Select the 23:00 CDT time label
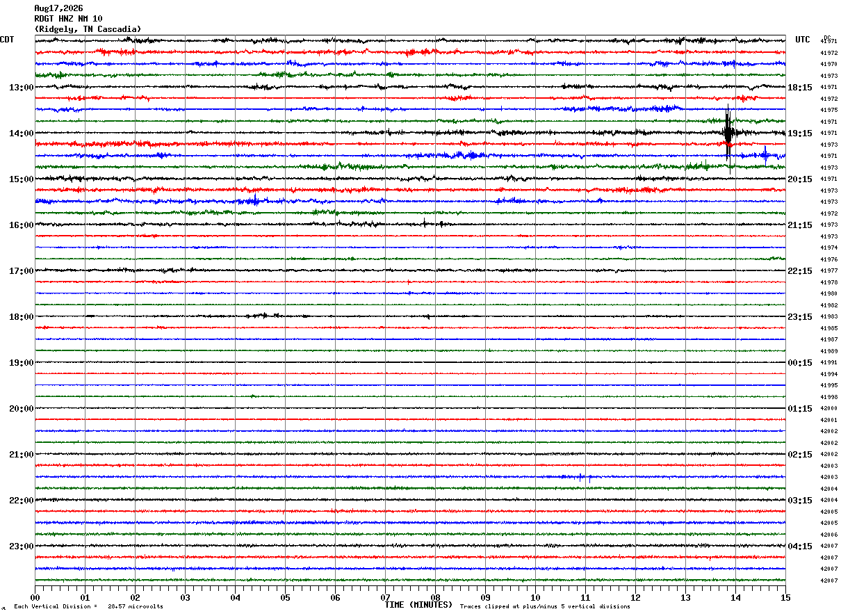This screenshot has width=841, height=616. tap(22, 546)
